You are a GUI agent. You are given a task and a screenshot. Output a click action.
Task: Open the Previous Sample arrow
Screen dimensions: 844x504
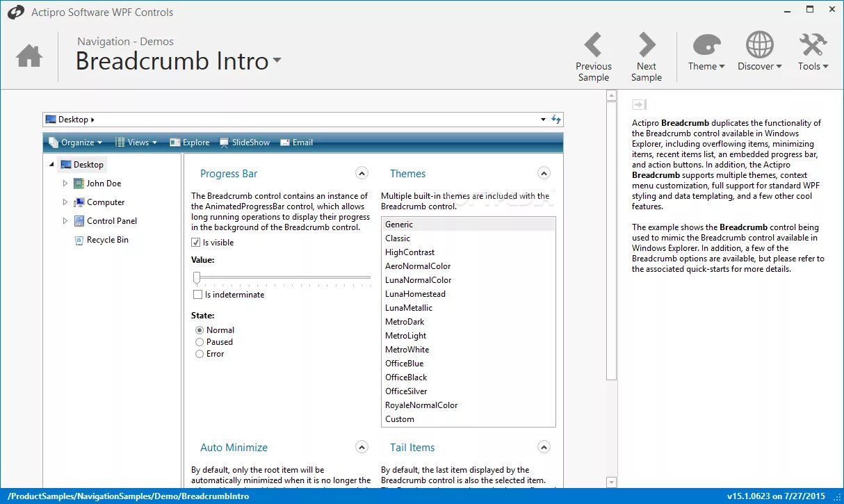(593, 45)
